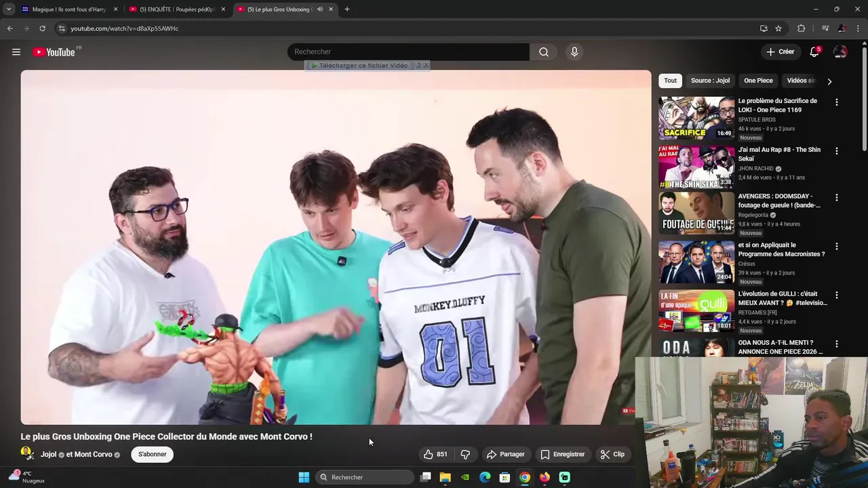The image size is (868, 488).
Task: Open File Explorer from the taskbar
Action: coord(445,477)
